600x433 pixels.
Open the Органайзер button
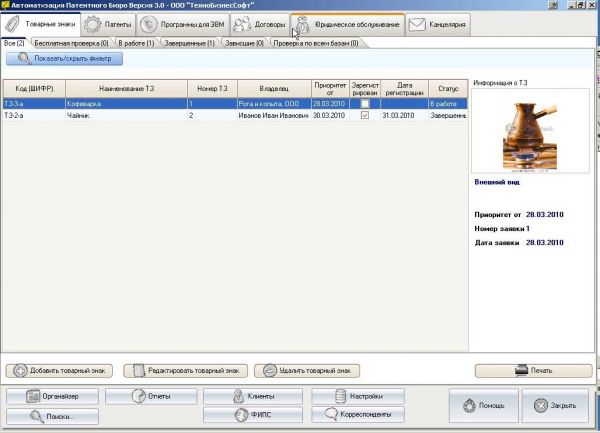coord(52,396)
